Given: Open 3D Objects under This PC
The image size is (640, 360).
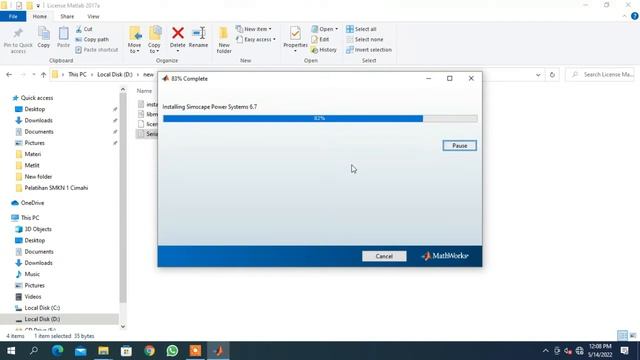Looking at the screenshot, I should [x=38, y=229].
